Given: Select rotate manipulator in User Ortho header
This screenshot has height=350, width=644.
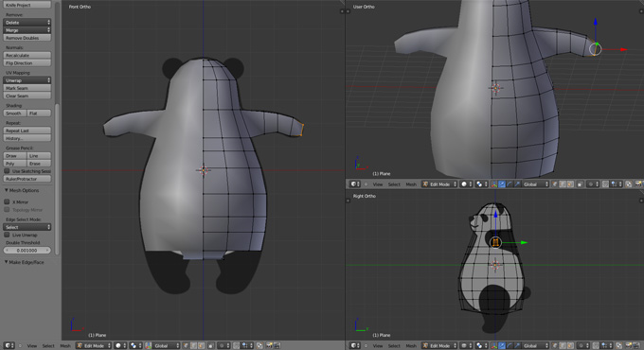Looking at the screenshot, I should (x=510, y=184).
